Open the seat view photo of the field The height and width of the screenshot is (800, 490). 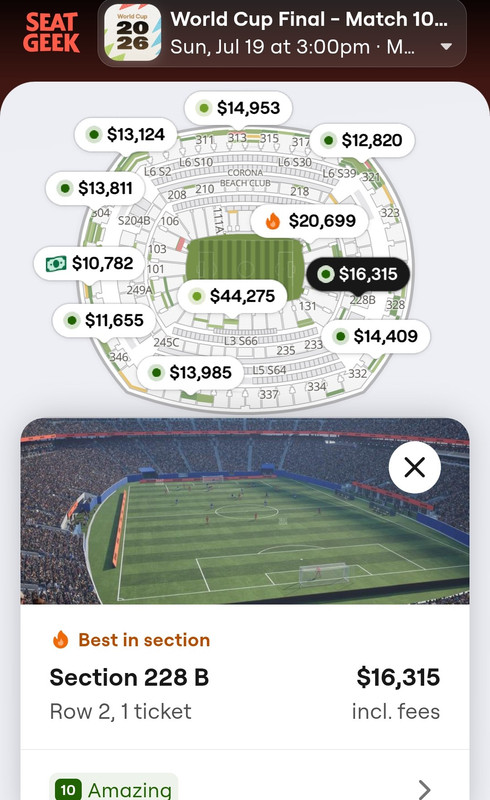point(245,511)
